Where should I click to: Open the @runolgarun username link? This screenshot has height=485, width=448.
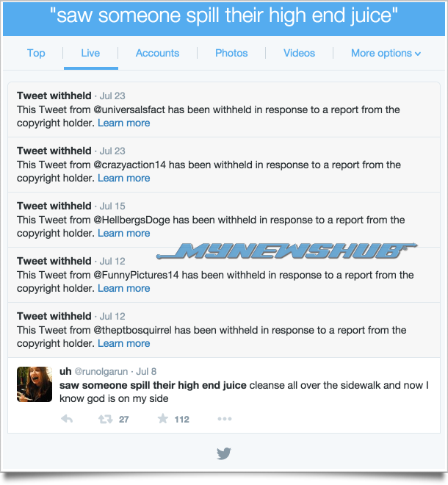(101, 372)
